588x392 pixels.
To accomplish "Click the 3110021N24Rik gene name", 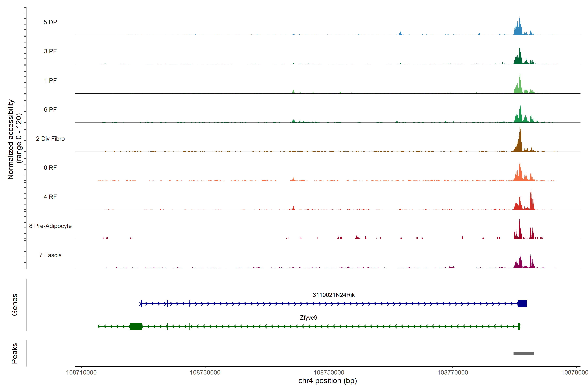I will [334, 295].
